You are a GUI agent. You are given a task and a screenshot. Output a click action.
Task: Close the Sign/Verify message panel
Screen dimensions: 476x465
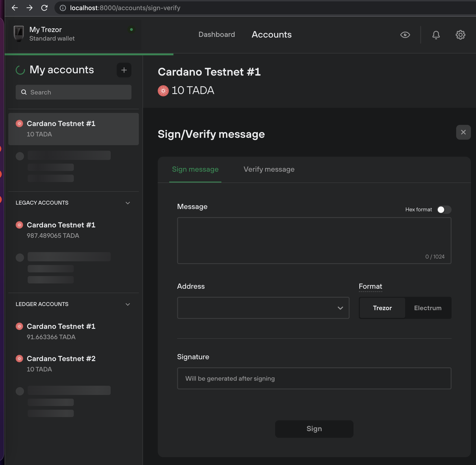point(463,132)
